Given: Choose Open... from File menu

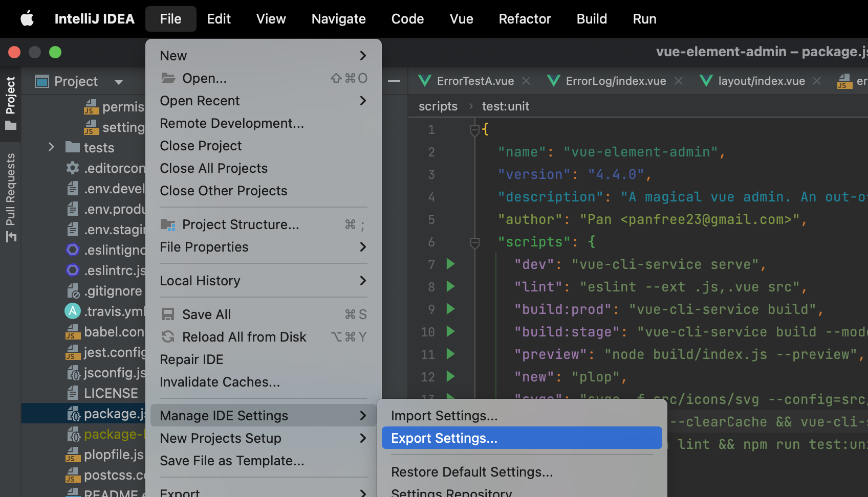Looking at the screenshot, I should point(264,78).
